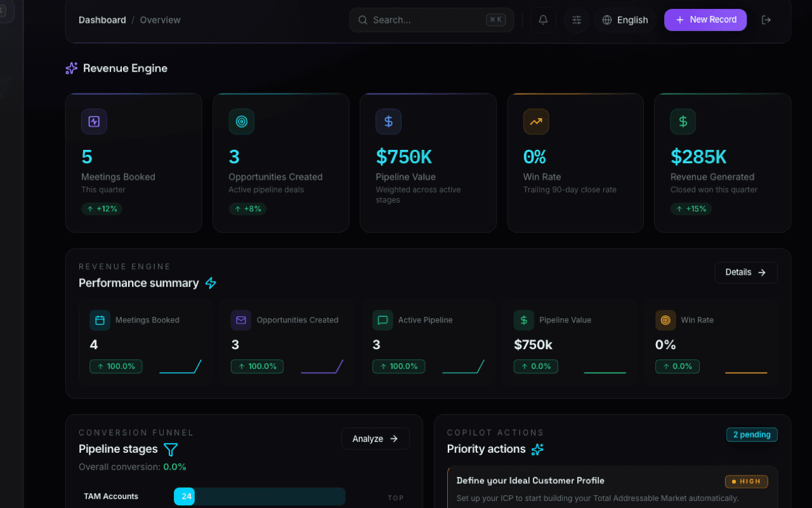Click the dollar icon on Pipeline Value card
Viewport: 812px width, 508px height.
tap(388, 121)
